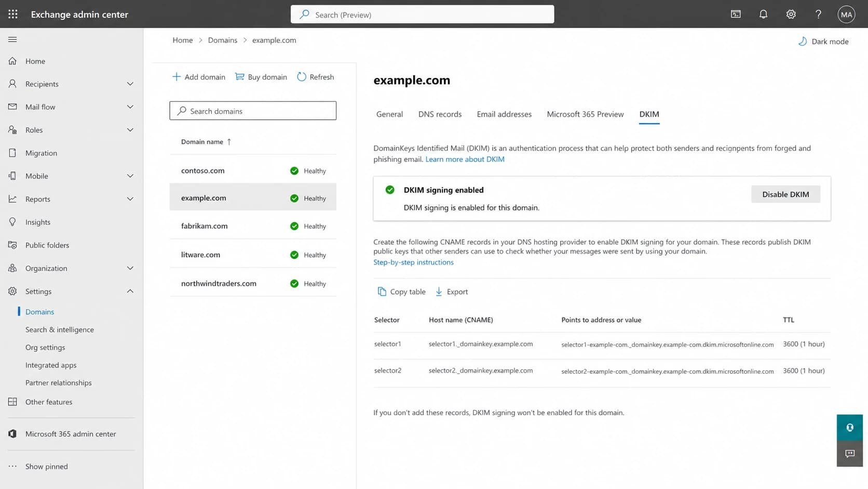Go to Home in the sidebar

[35, 61]
